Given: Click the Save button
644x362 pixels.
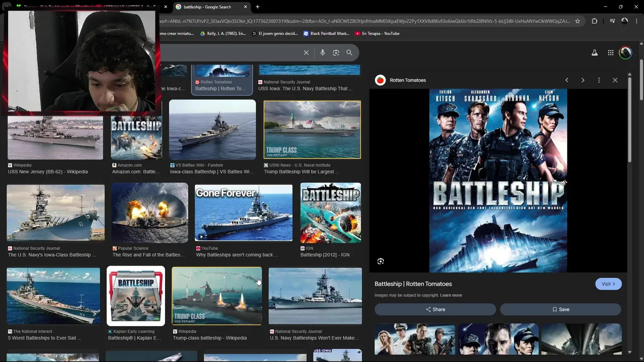Looking at the screenshot, I should pos(560,309).
